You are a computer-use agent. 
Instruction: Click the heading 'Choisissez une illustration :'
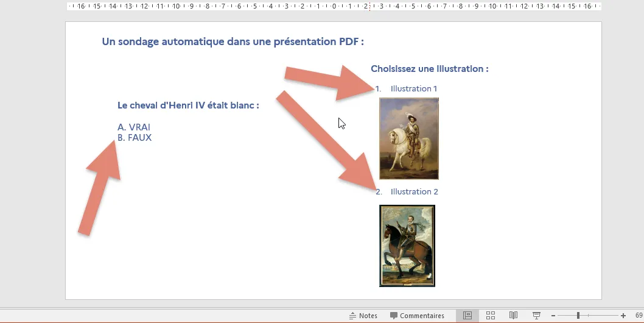(430, 69)
